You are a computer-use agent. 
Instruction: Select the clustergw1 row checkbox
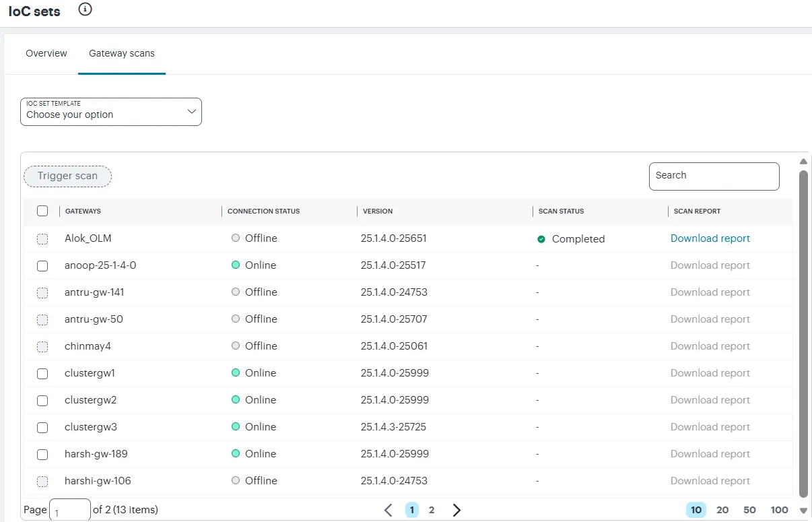tap(42, 373)
